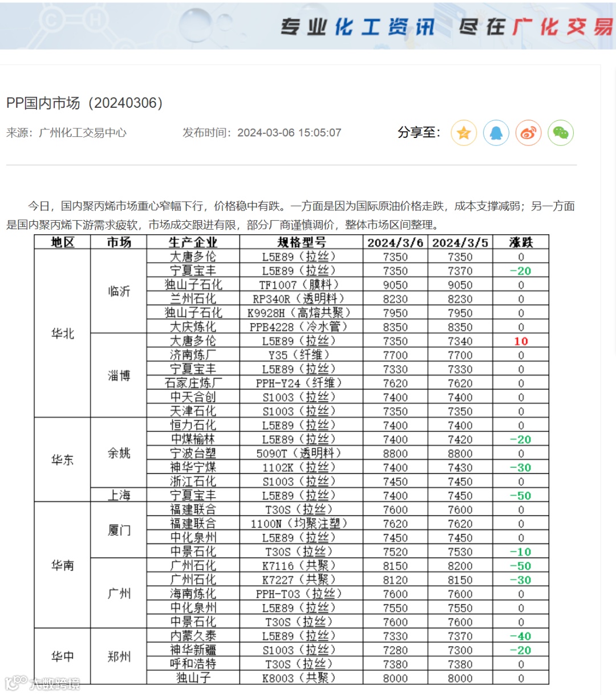The image size is (616, 695).
Task: Select the 兰州石化 producer cell
Action: pos(193,299)
